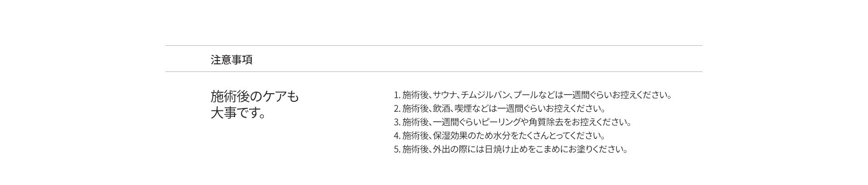Click the list number "5."
The height and width of the screenshot is (185, 868).
point(397,149)
